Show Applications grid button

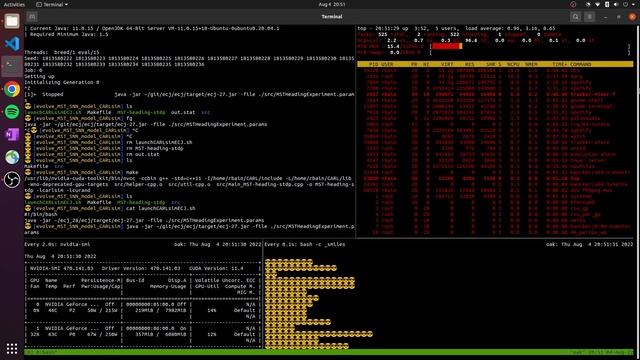(12, 348)
